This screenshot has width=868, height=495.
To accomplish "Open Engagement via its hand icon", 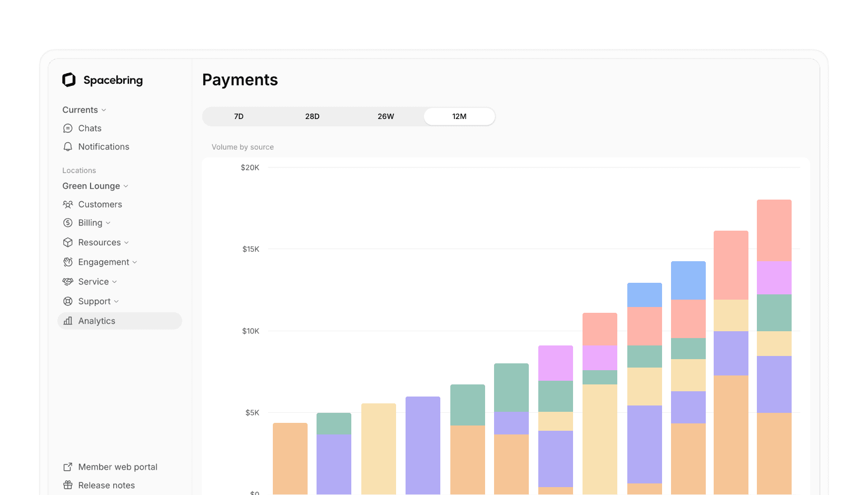I will [68, 262].
